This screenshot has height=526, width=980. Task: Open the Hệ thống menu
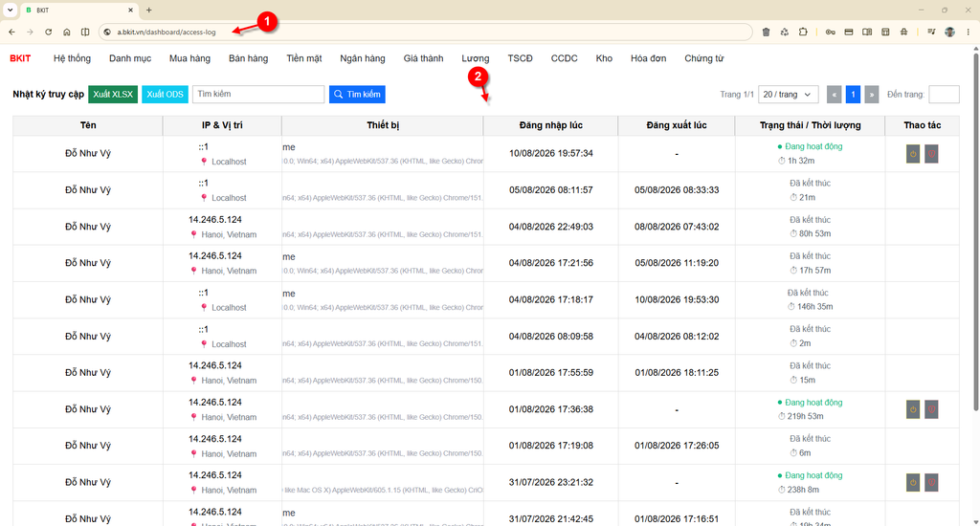pos(72,58)
